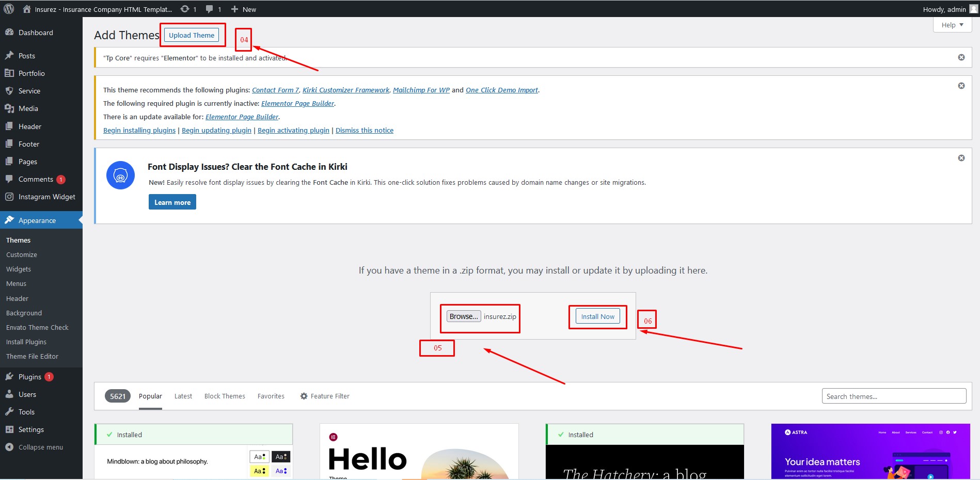Open Install Plugins submenu item
This screenshot has width=980, height=480.
(26, 342)
